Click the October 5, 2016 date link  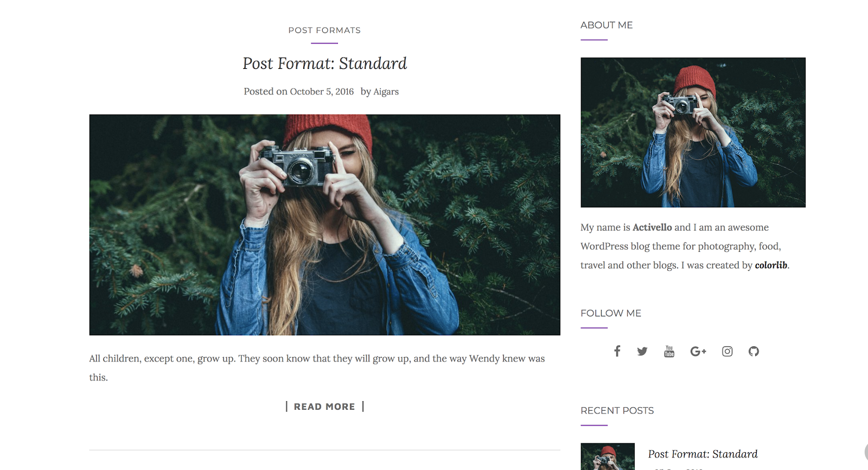click(x=322, y=91)
